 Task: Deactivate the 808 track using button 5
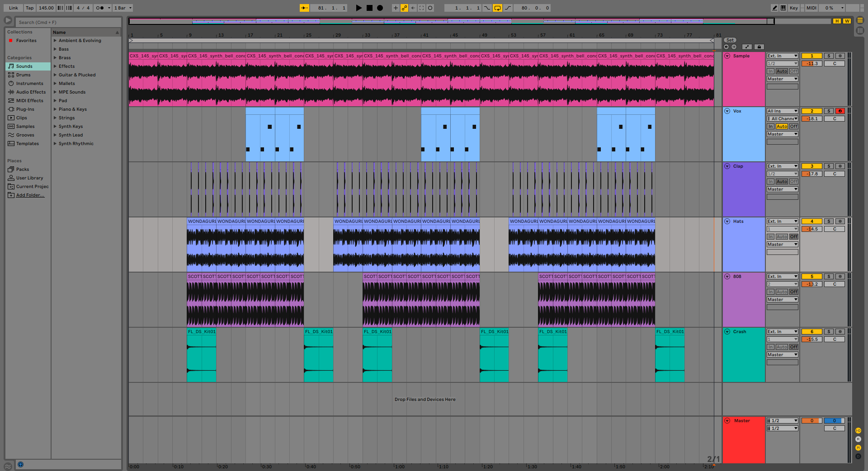pyautogui.click(x=811, y=276)
